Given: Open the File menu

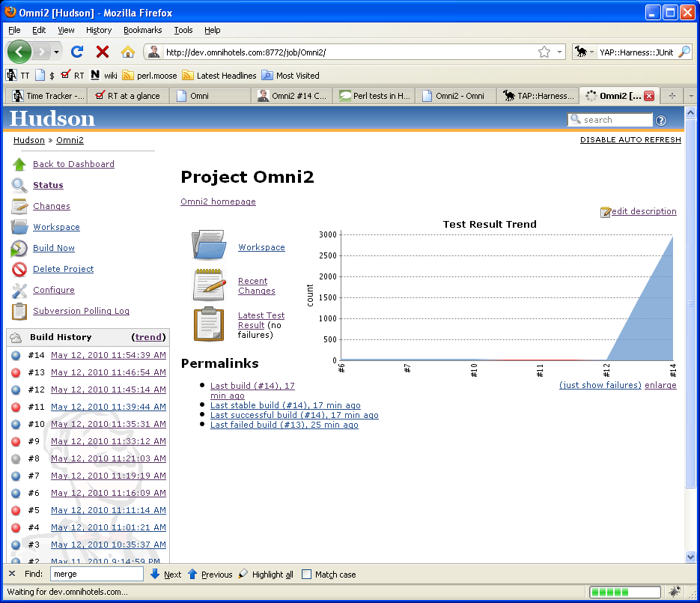Looking at the screenshot, I should pos(14,30).
